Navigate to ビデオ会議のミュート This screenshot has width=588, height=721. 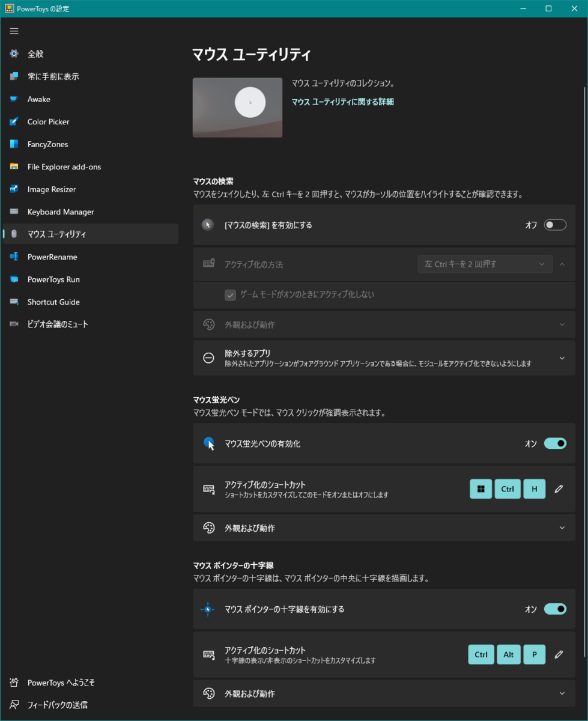coord(91,324)
